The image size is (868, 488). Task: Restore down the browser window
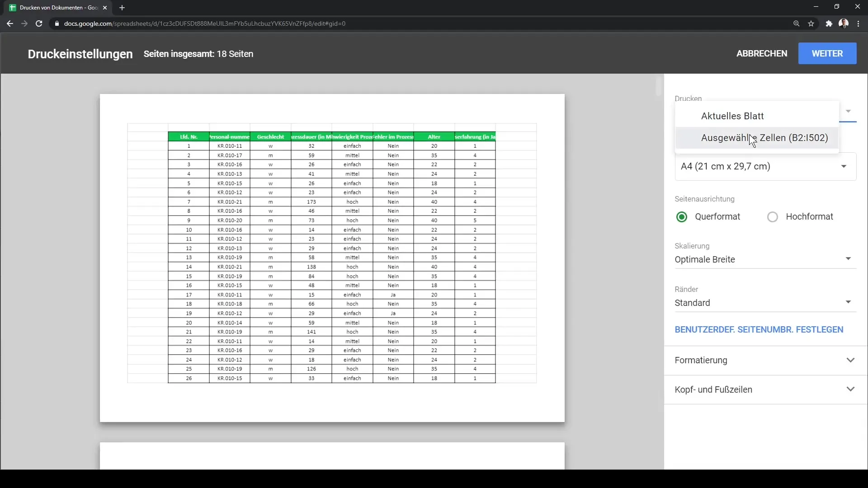(837, 7)
